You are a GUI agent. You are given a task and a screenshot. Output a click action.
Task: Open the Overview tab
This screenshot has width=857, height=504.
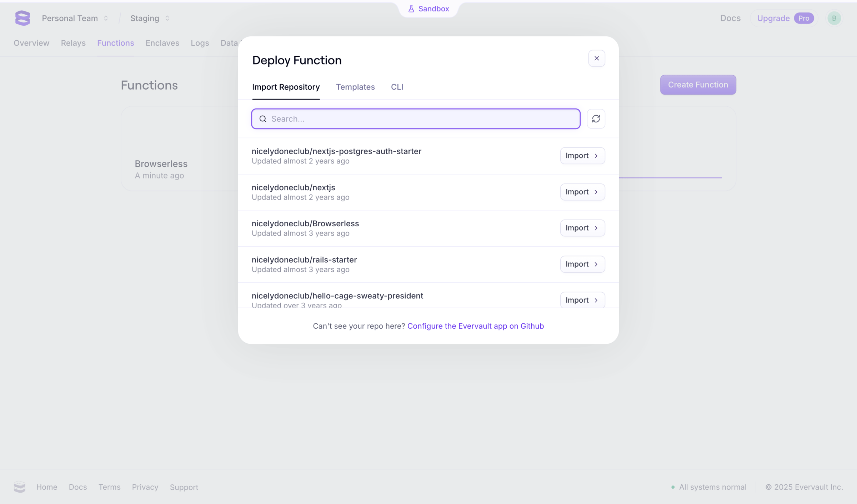pyautogui.click(x=31, y=43)
